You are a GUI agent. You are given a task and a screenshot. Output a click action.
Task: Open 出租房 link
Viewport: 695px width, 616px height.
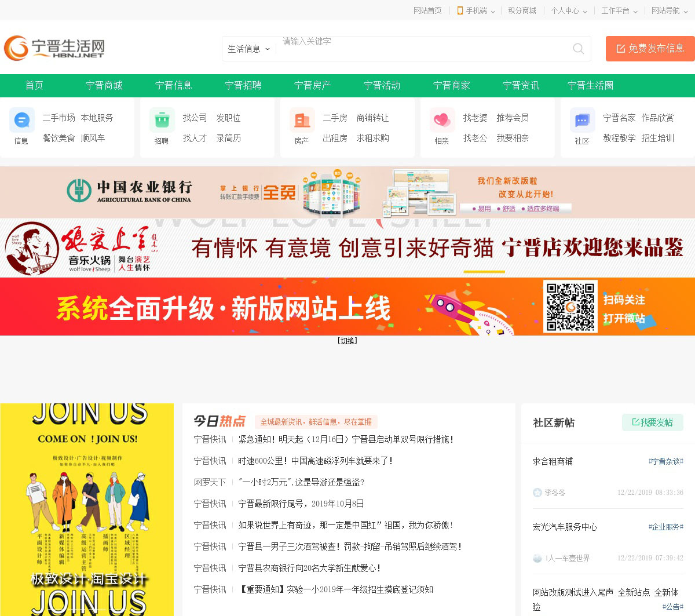pyautogui.click(x=335, y=138)
